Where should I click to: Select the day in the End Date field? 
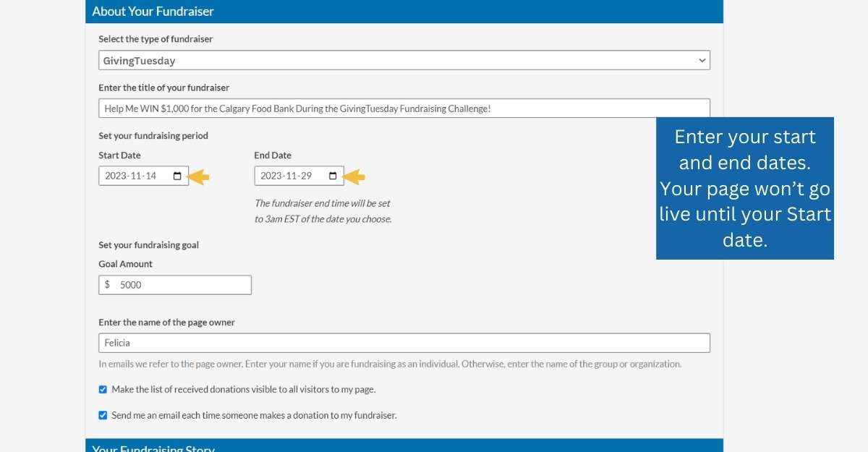[305, 176]
